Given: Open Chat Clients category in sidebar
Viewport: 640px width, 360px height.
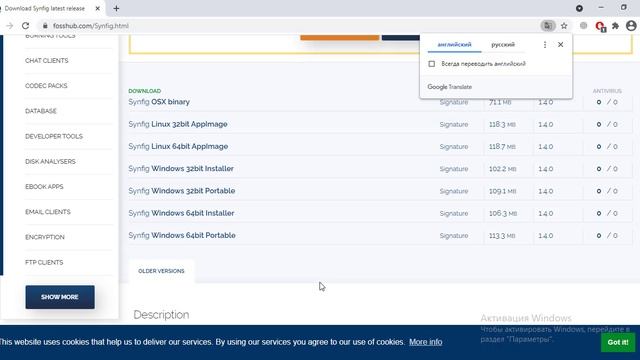Looking at the screenshot, I should click(47, 61).
